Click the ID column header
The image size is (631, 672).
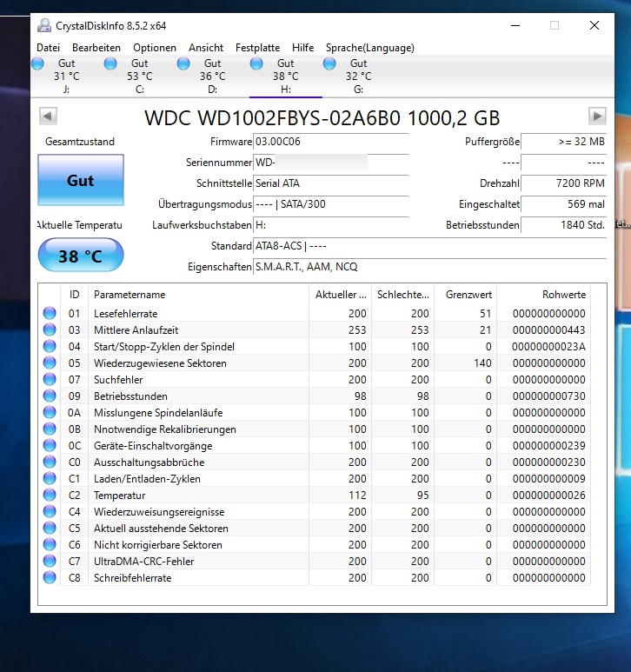[74, 295]
